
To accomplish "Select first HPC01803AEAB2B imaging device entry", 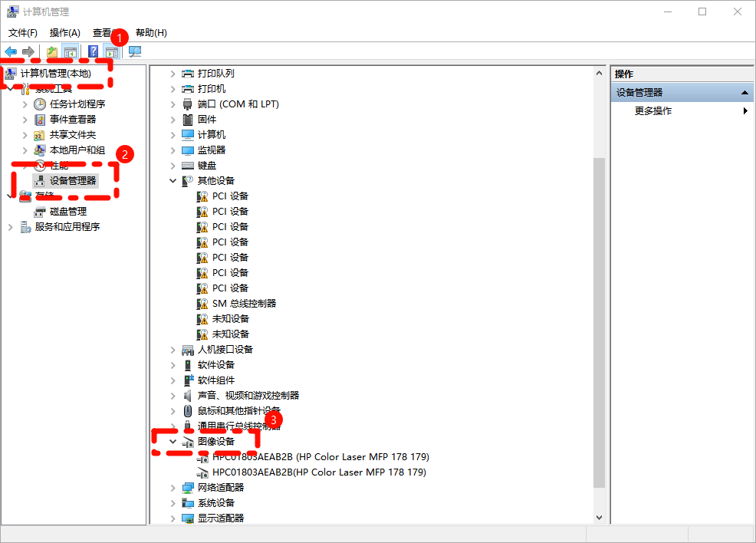I will coord(320,456).
